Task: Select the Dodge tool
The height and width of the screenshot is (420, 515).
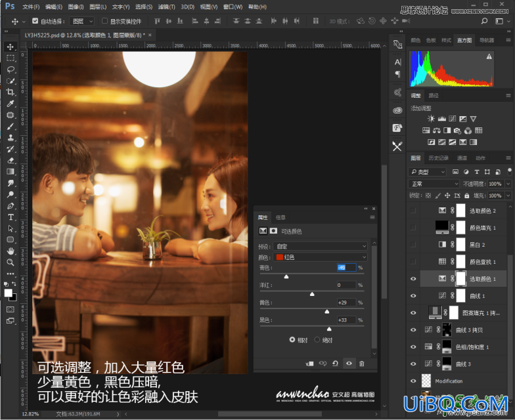Action: coord(11,194)
